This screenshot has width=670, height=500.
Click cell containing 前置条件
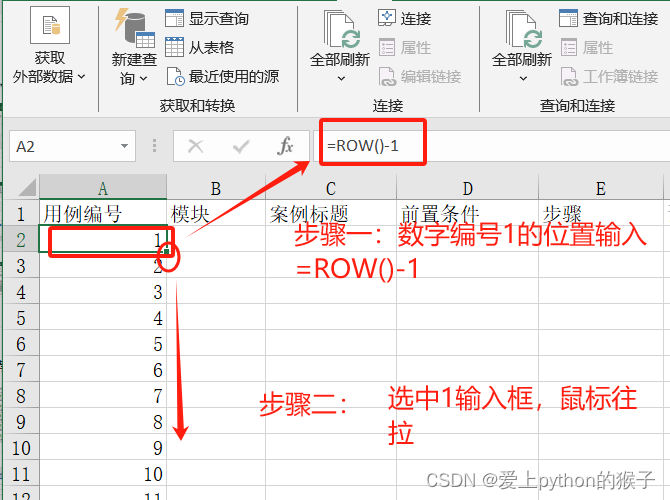tap(467, 213)
